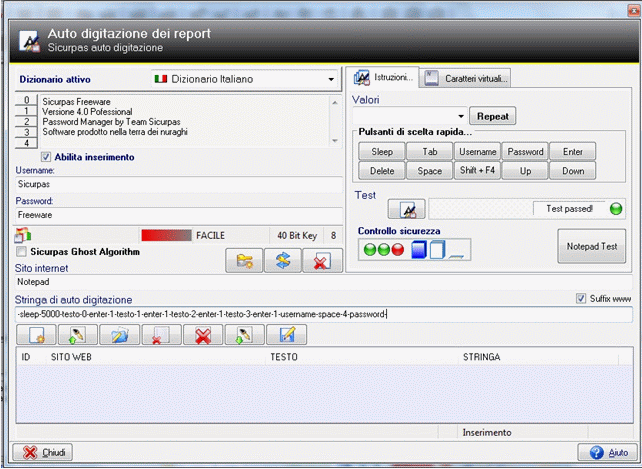
Task: Click the new document toolbar icon
Action: point(36,335)
